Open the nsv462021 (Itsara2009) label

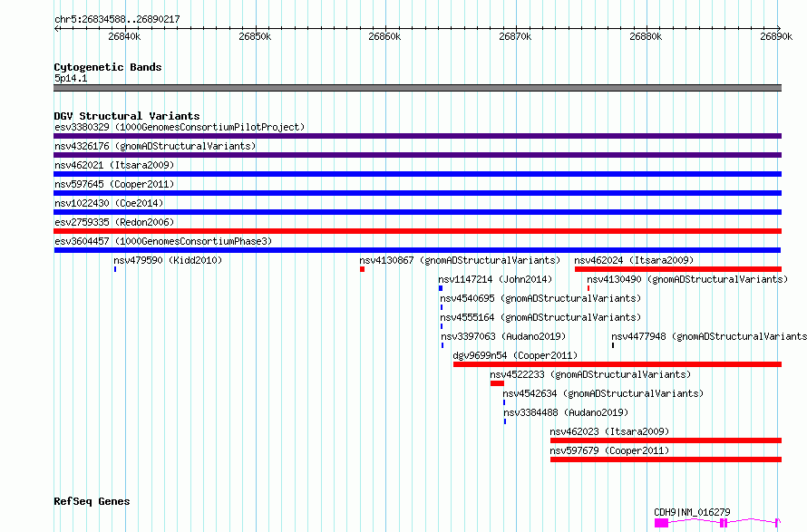pyautogui.click(x=114, y=165)
